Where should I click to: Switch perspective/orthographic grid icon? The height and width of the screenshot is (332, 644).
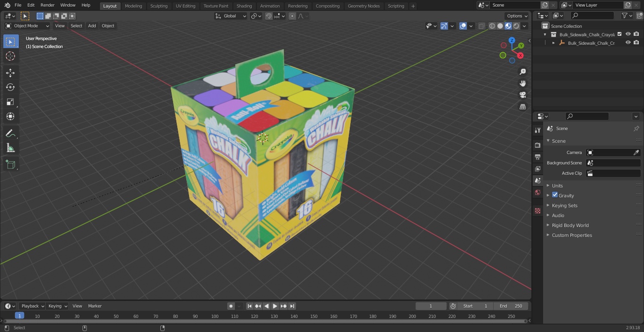point(522,106)
